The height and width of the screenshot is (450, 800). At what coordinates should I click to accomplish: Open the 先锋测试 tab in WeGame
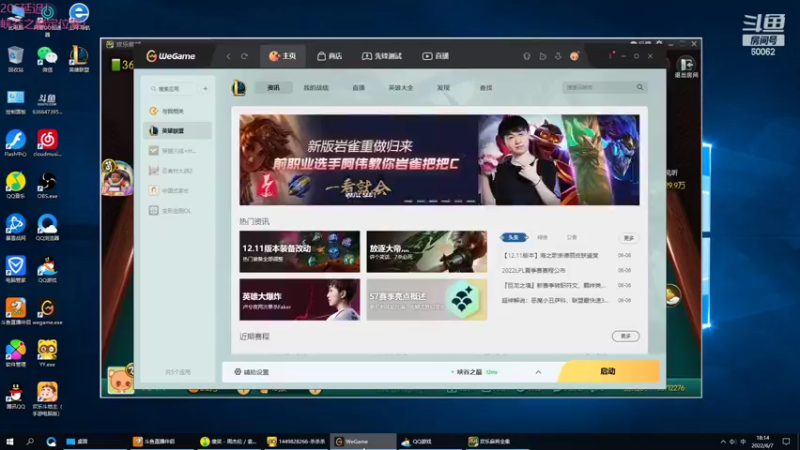(x=382, y=56)
